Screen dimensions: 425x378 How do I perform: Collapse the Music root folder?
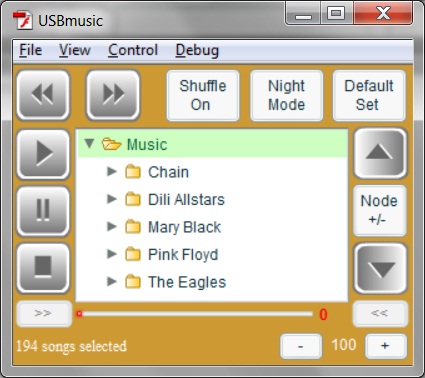[x=89, y=144]
